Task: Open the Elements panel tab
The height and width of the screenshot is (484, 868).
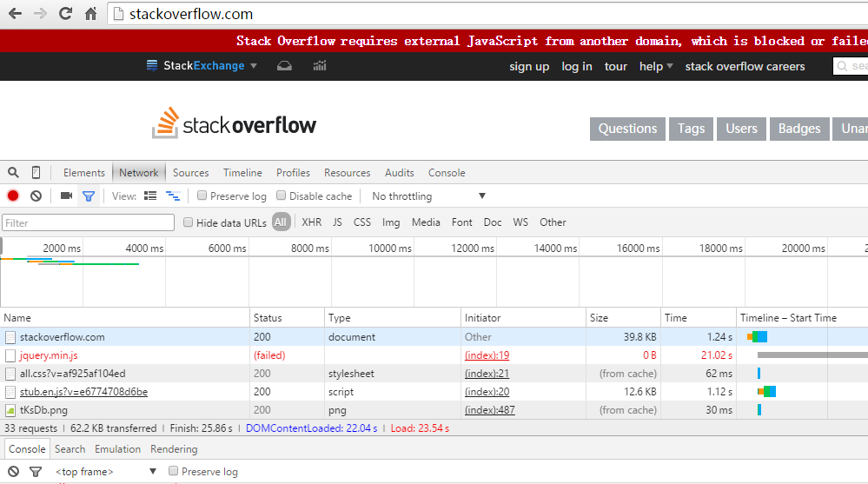Action: (83, 173)
